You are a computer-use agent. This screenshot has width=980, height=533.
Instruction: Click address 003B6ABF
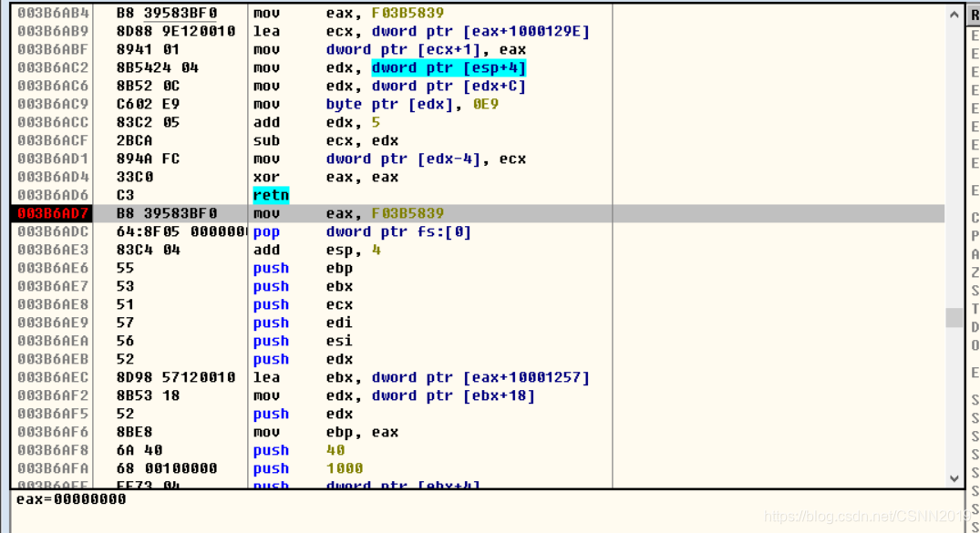pos(53,49)
